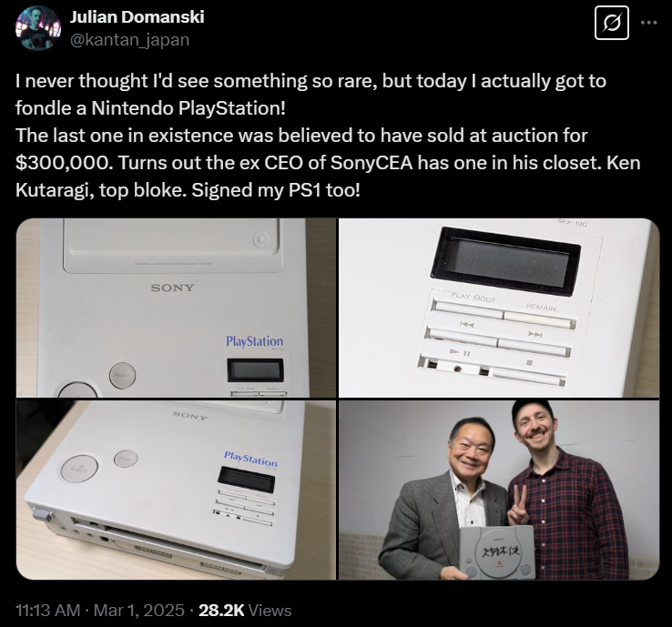Click the Grok explain icon
The height and width of the screenshot is (627, 672).
(612, 23)
